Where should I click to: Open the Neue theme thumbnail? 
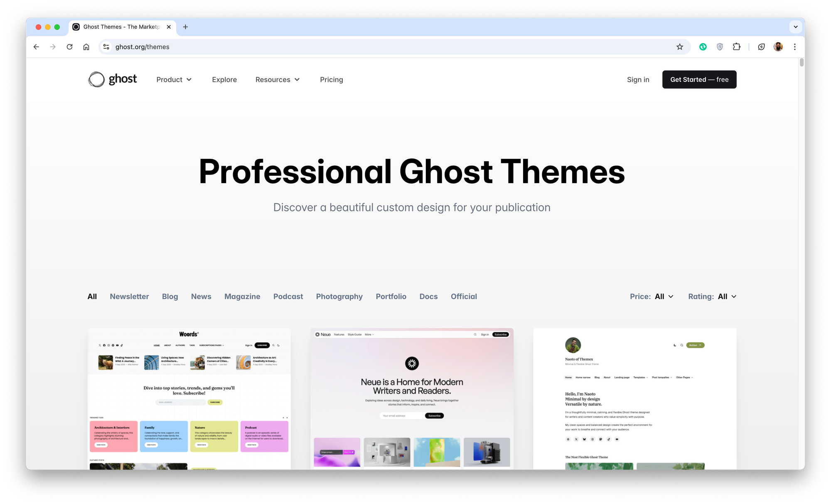tap(412, 399)
